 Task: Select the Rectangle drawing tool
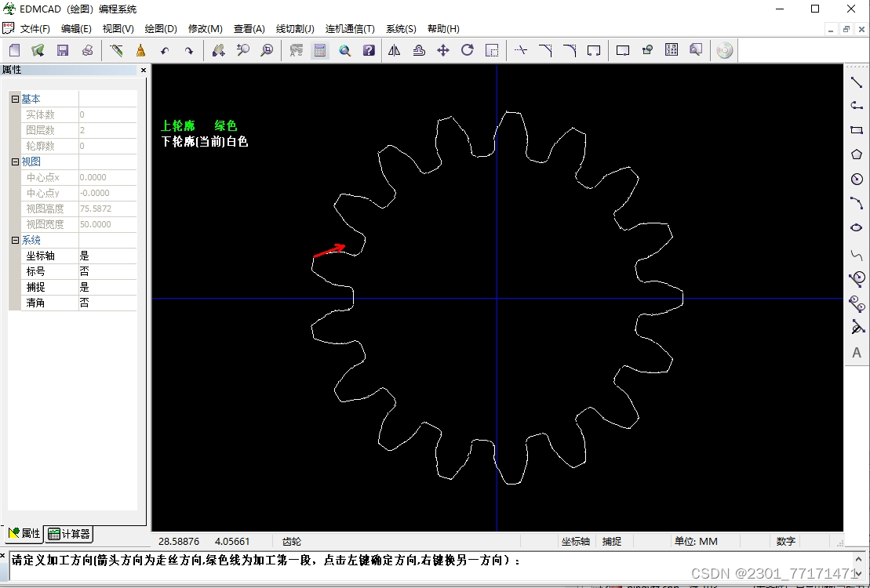857,130
